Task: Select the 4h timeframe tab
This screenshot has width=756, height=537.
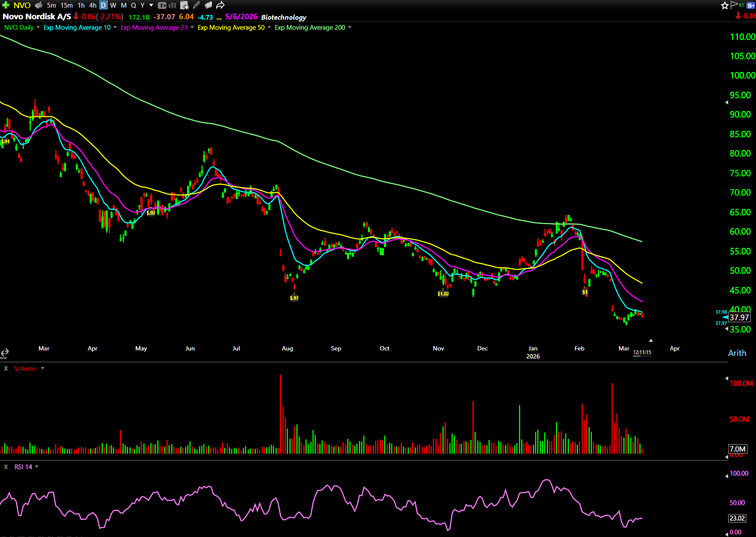Action: (92, 5)
